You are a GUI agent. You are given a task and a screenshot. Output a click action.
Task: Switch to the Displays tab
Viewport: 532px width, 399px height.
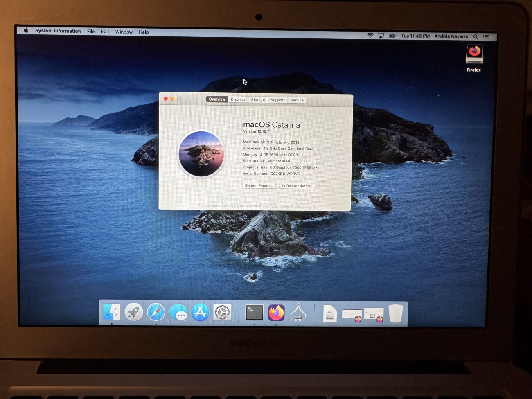tap(238, 99)
